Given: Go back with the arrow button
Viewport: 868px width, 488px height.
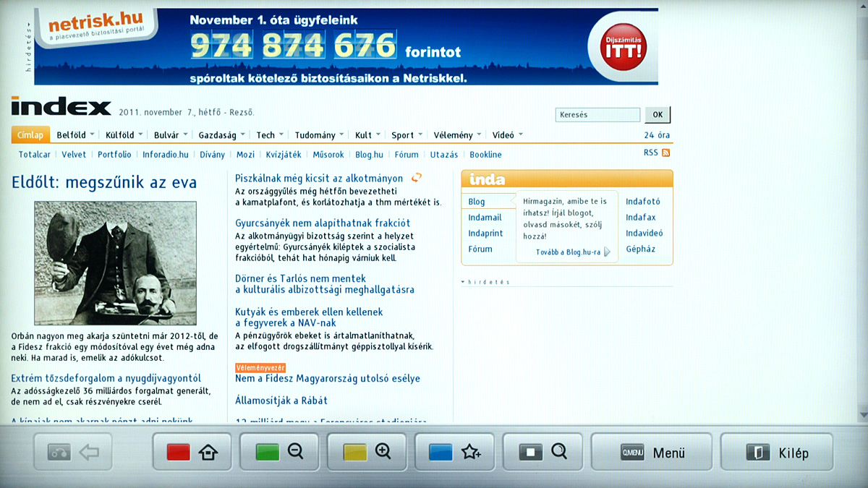Looking at the screenshot, I should pos(73,453).
